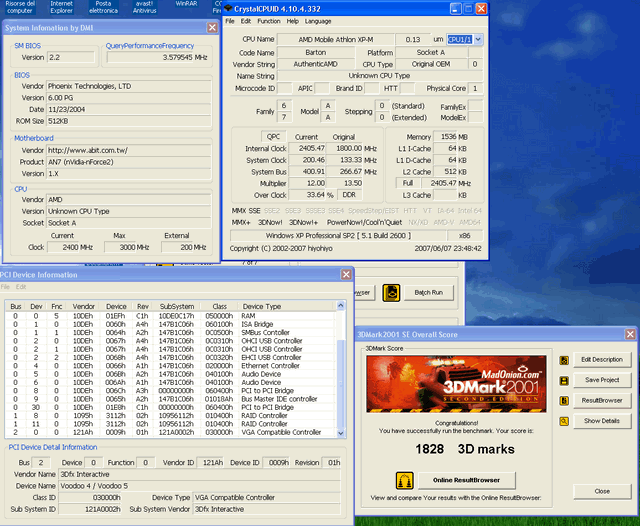Click the Edit Description button
Screen dimensions: 640x526
[602, 360]
